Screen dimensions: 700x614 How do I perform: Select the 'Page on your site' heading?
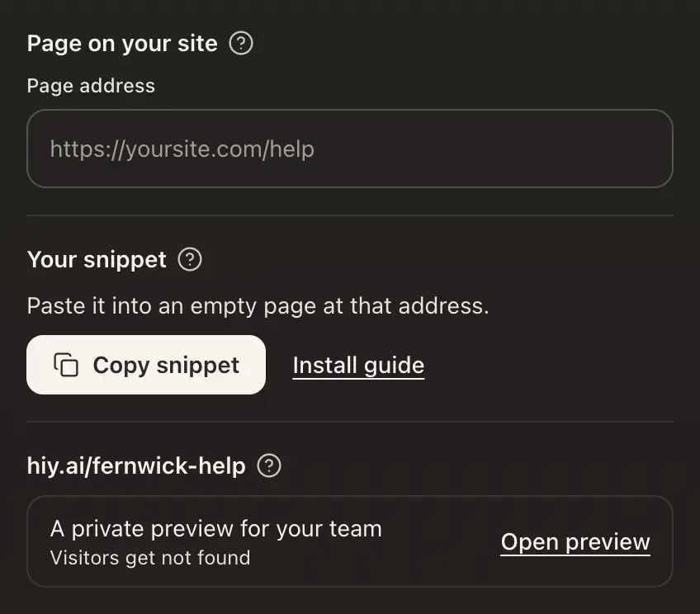[122, 44]
